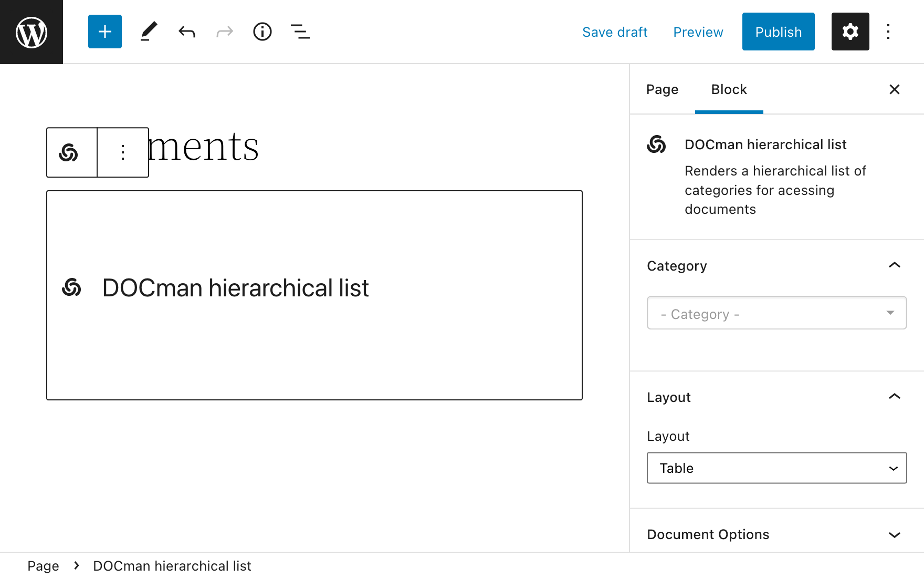
Task: Collapse the Category panel
Action: point(777,265)
